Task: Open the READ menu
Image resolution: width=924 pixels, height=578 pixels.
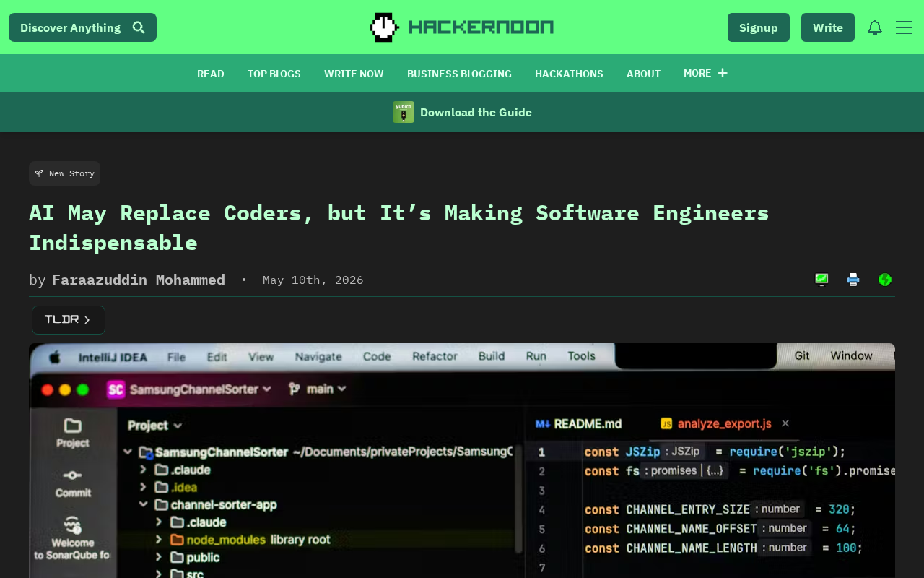Action: (211, 74)
